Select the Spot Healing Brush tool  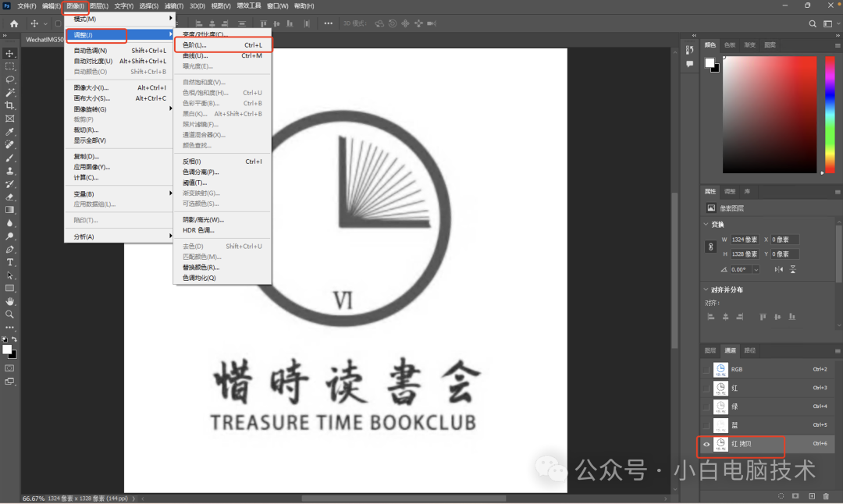(x=9, y=144)
